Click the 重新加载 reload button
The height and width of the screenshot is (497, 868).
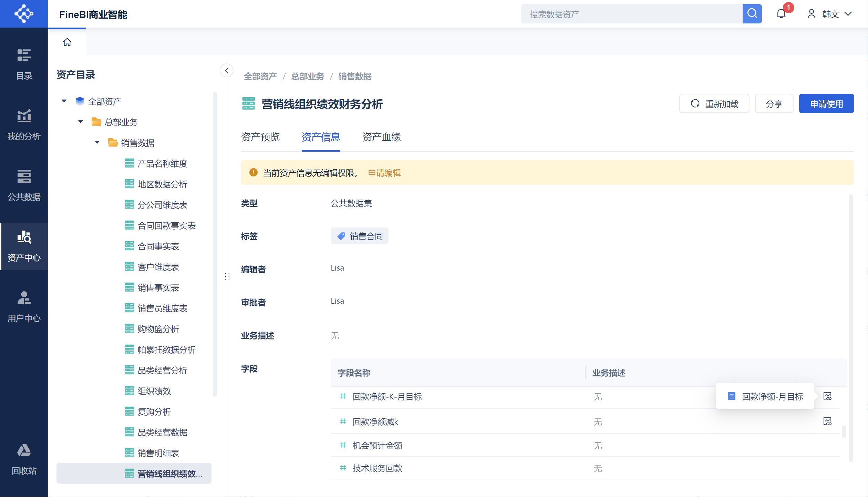pos(714,103)
